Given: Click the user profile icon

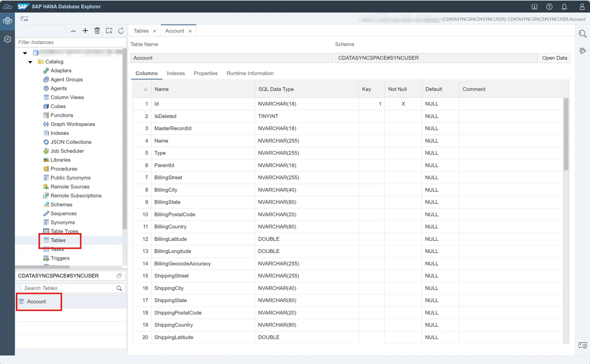Looking at the screenshot, I should click(x=582, y=7).
